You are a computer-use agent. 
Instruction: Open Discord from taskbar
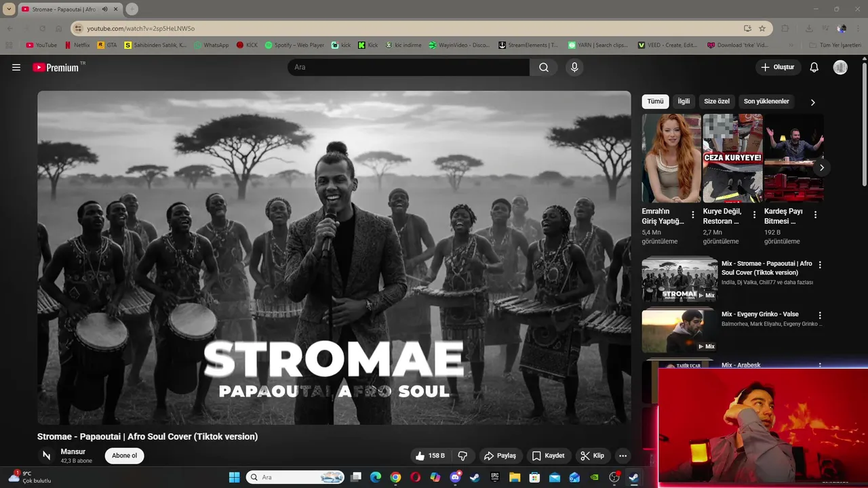[455, 477]
